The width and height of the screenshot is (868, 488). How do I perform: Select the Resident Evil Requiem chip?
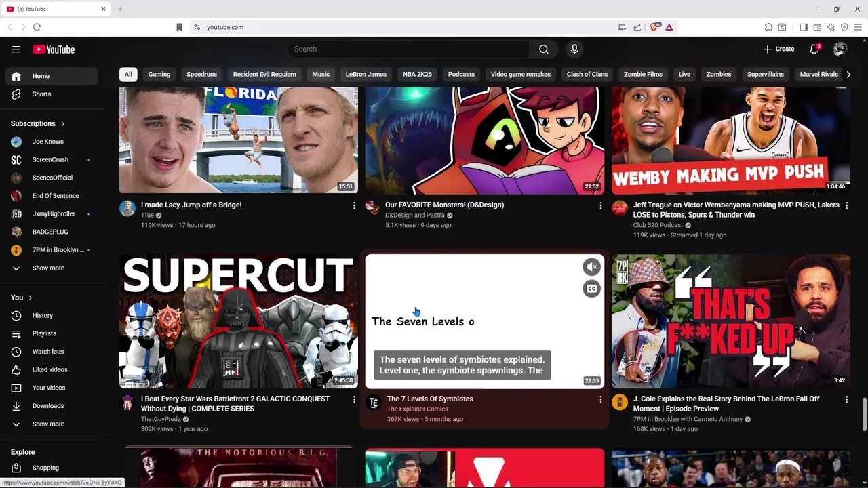(x=264, y=74)
